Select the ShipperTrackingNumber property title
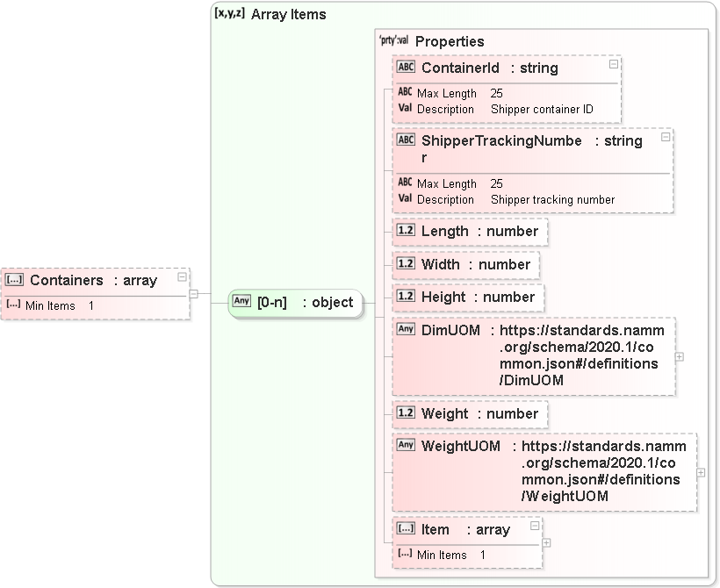Screen dimensions: 720x588 click(501, 148)
